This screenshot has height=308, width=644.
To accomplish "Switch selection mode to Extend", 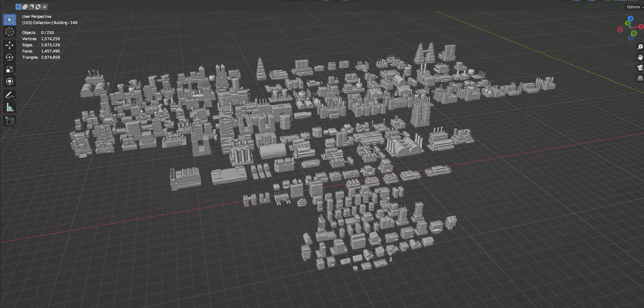I will tap(25, 7).
